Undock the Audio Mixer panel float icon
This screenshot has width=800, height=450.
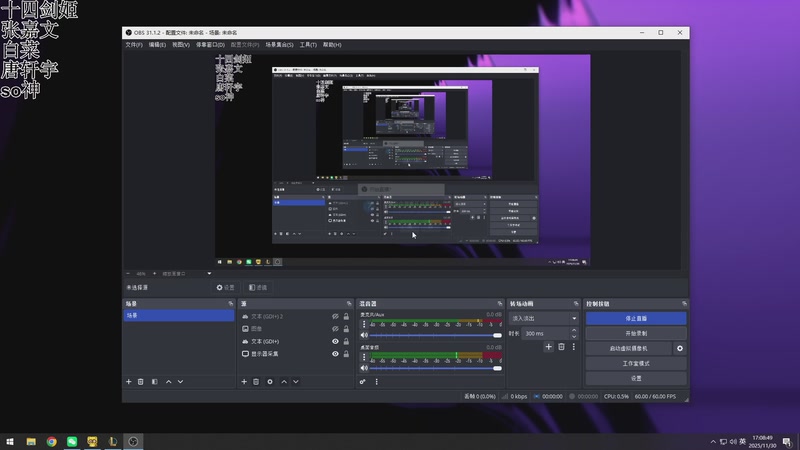tap(500, 304)
